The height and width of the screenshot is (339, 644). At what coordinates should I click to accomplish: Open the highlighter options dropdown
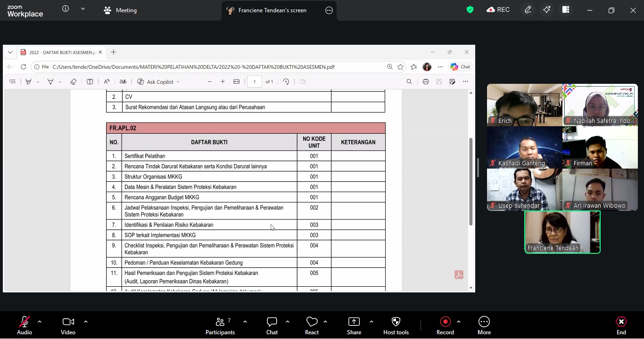(38, 81)
